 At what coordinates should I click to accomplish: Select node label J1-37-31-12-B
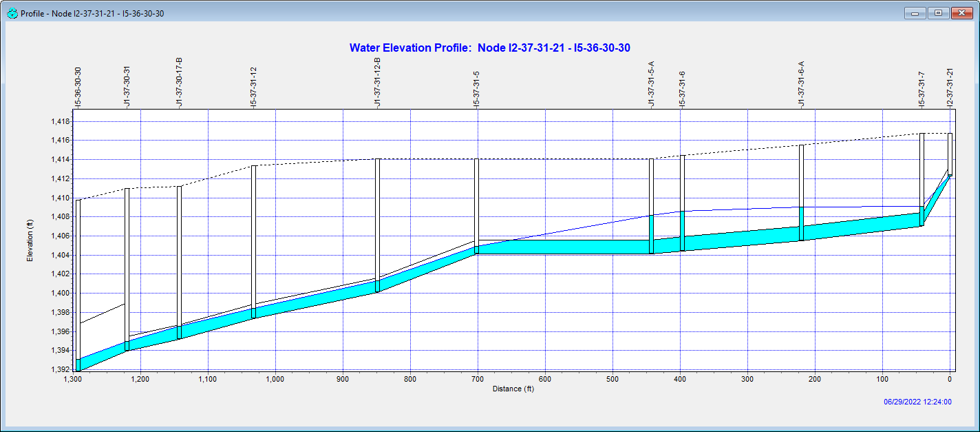coord(377,83)
